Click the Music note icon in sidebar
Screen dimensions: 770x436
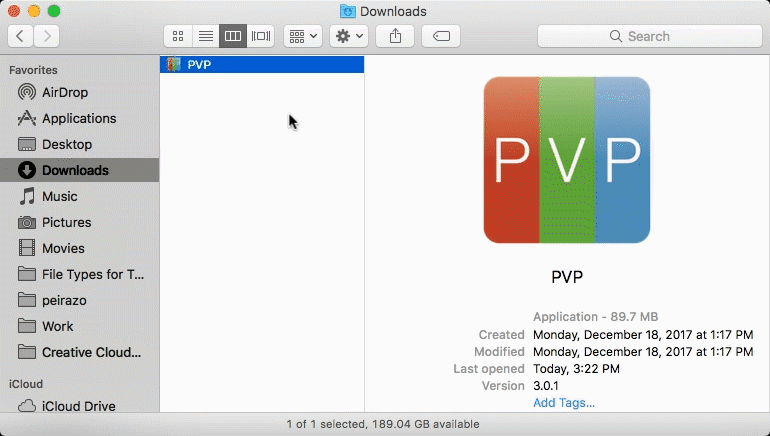click(x=27, y=196)
